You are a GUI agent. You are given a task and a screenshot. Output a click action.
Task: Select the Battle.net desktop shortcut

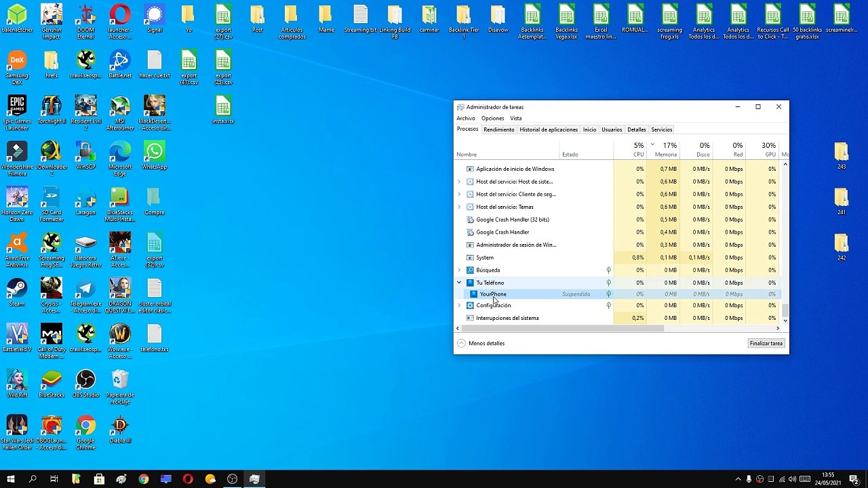click(x=120, y=65)
